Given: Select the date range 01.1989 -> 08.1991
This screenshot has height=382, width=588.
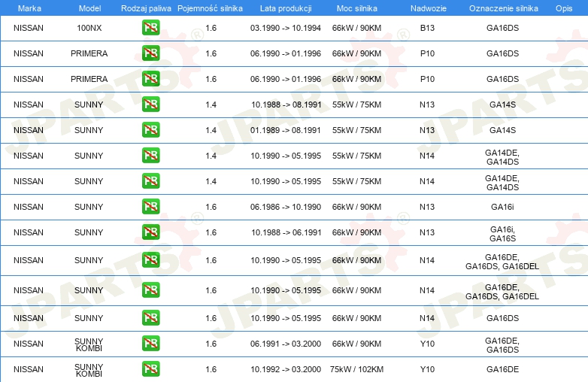Looking at the screenshot, I should [286, 130].
